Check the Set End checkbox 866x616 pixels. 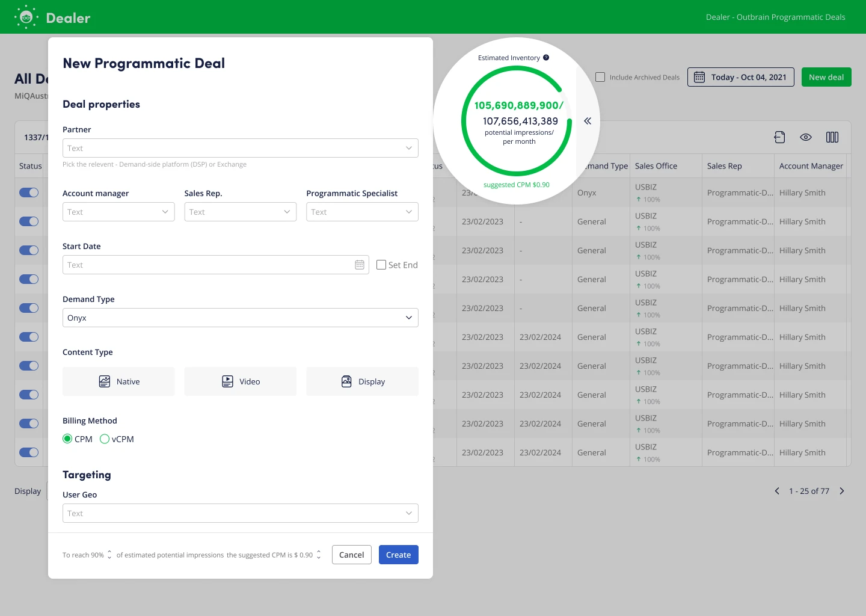381,265
